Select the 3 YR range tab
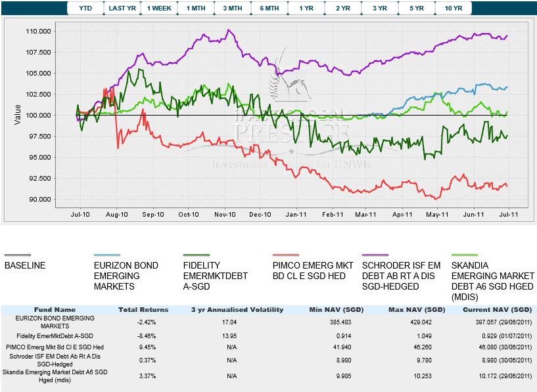 point(380,9)
